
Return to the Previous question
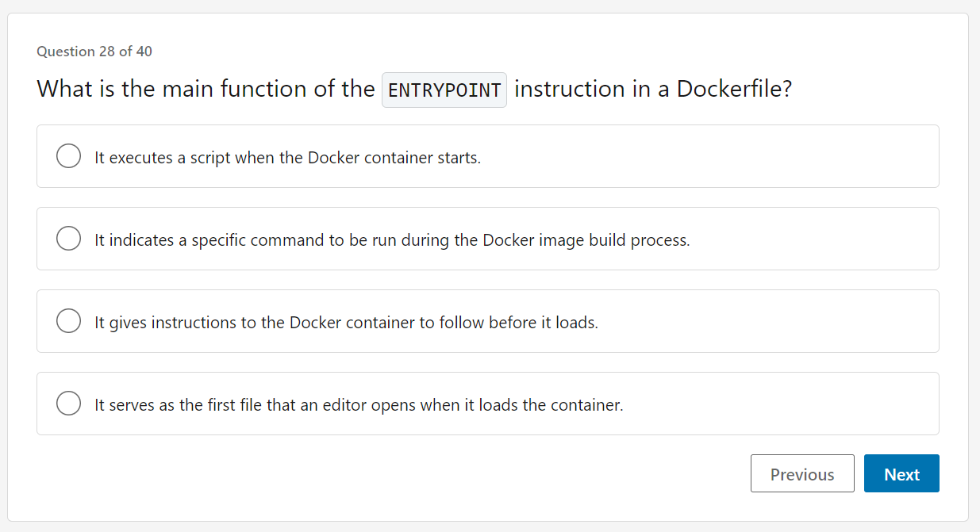point(801,473)
